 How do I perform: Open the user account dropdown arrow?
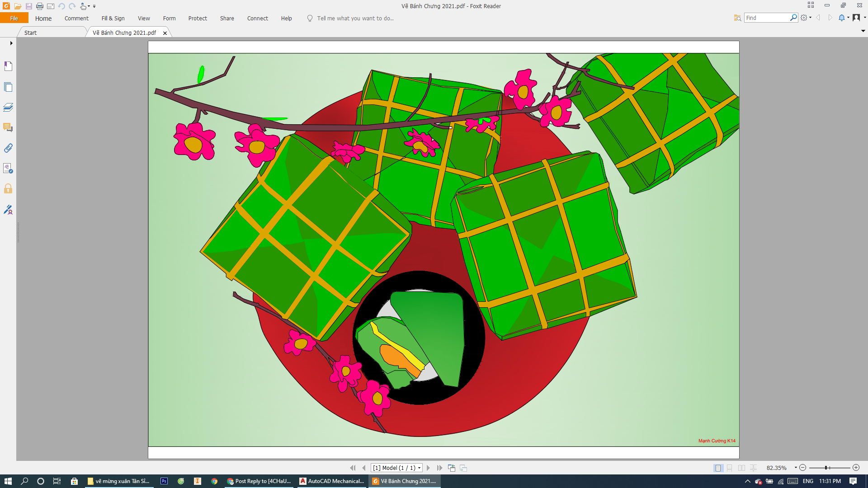[x=864, y=18]
